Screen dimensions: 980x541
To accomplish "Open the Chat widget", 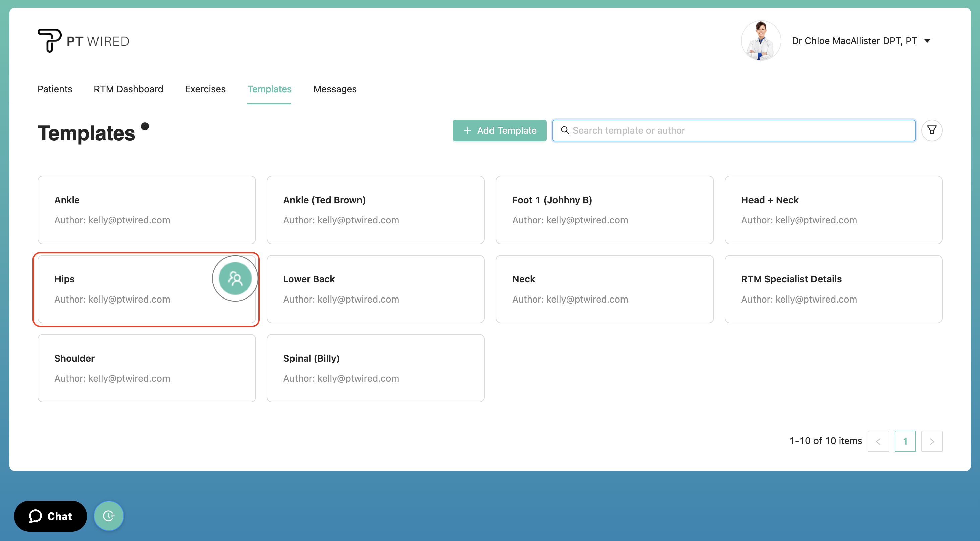I will (51, 516).
